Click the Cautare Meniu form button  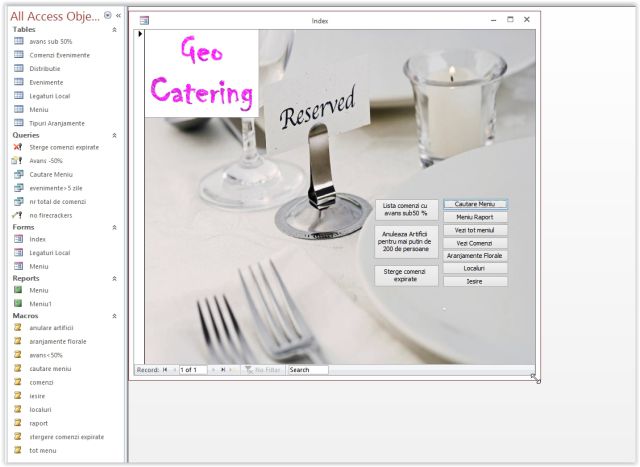point(475,204)
